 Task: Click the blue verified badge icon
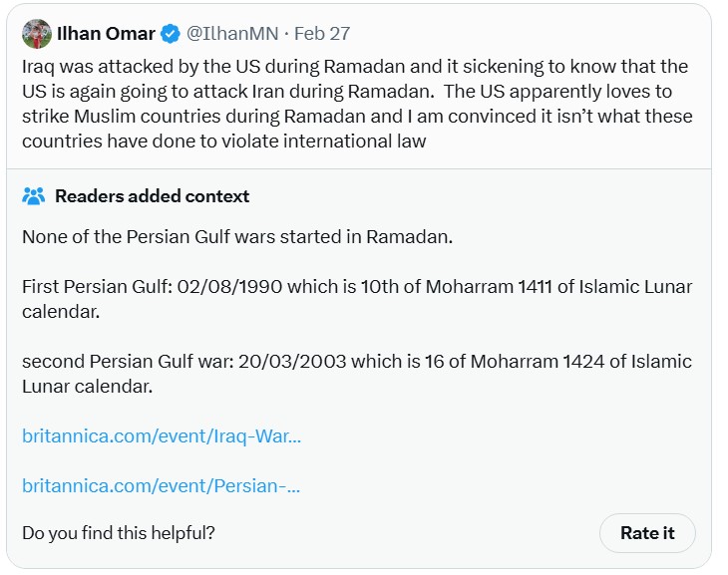tap(171, 34)
